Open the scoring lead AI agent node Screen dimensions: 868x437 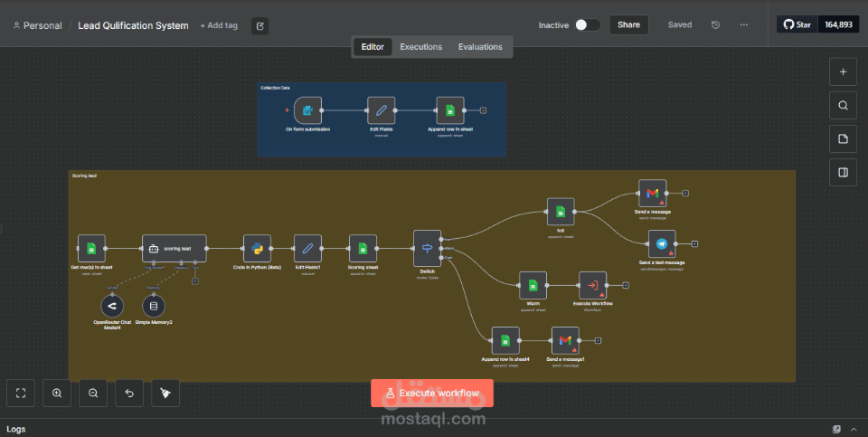click(x=175, y=248)
